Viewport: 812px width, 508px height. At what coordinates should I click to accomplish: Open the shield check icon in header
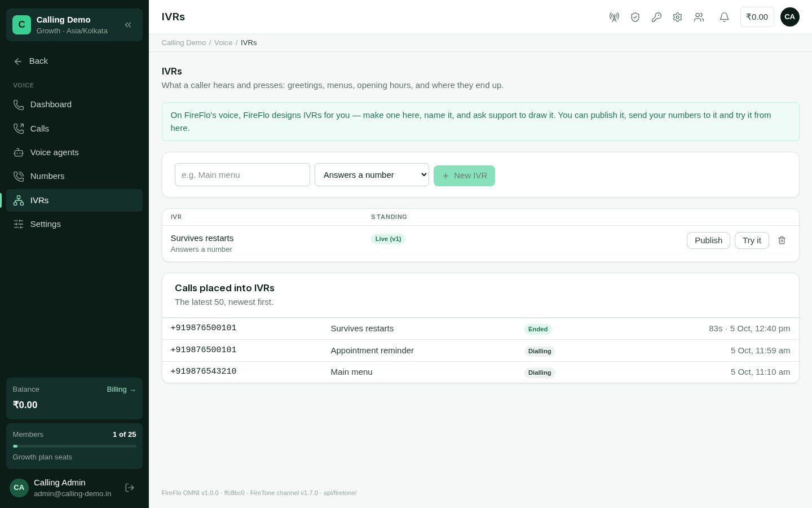635,17
